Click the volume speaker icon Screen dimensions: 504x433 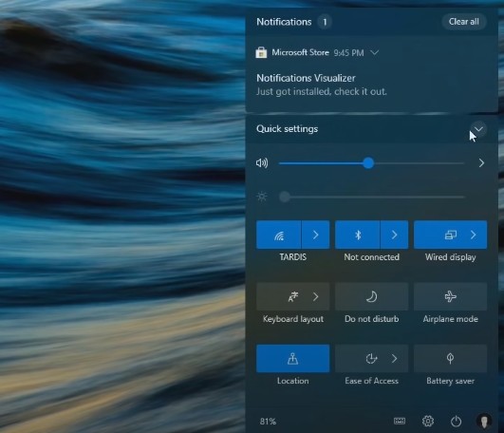[262, 163]
